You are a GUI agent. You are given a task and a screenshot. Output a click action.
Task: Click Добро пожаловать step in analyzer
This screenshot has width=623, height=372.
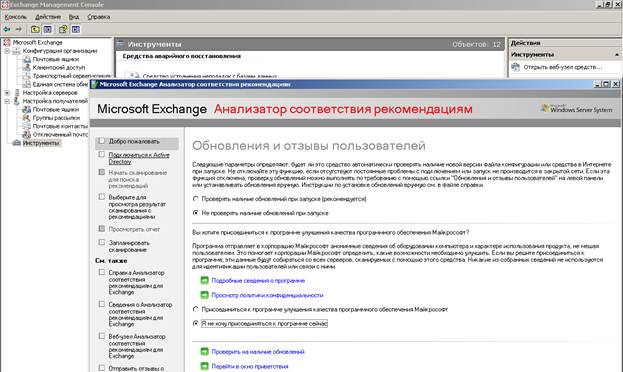coord(134,141)
